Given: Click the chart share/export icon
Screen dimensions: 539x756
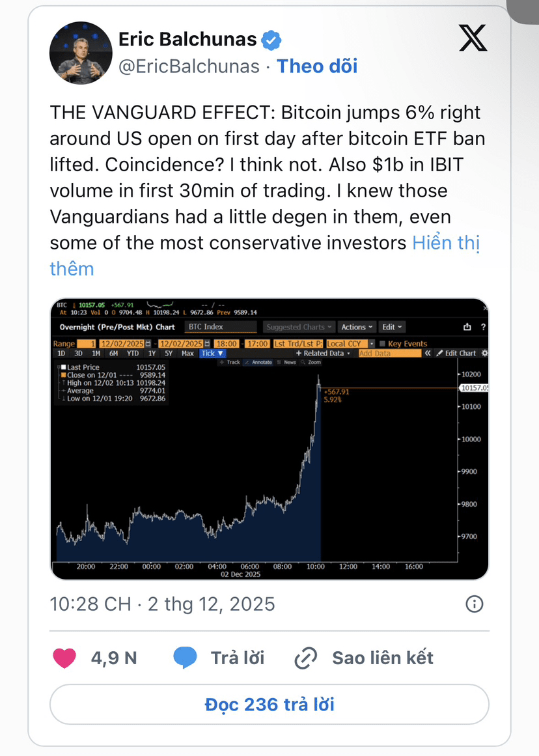Looking at the screenshot, I should click(x=466, y=327).
